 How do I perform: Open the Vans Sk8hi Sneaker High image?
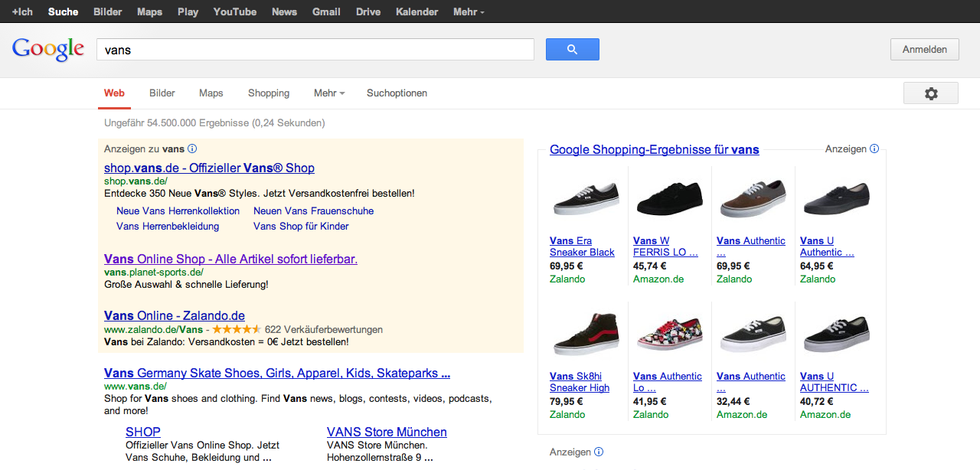pos(586,335)
